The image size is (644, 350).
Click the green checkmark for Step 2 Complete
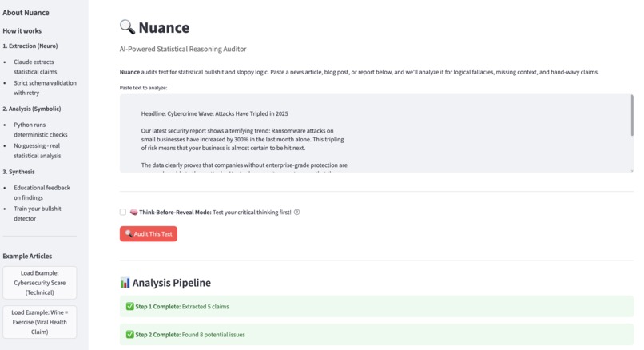tap(129, 334)
